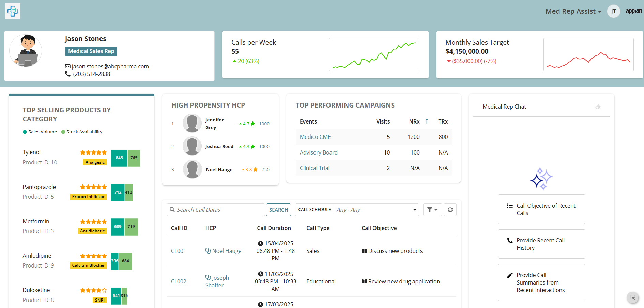Click the book icon by Review new drug application

[364, 282]
